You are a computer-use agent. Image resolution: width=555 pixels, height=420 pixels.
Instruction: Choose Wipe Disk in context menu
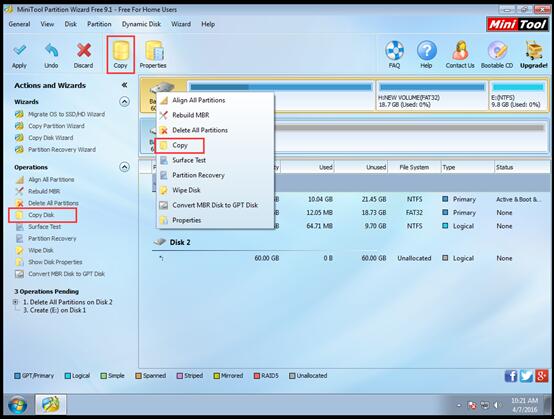(x=215, y=190)
